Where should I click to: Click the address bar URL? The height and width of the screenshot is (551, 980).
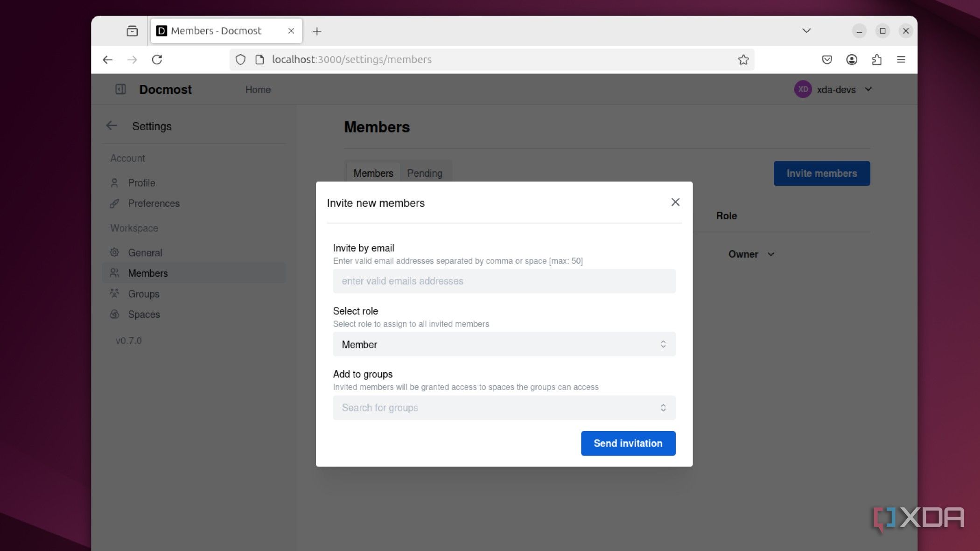coord(352,59)
